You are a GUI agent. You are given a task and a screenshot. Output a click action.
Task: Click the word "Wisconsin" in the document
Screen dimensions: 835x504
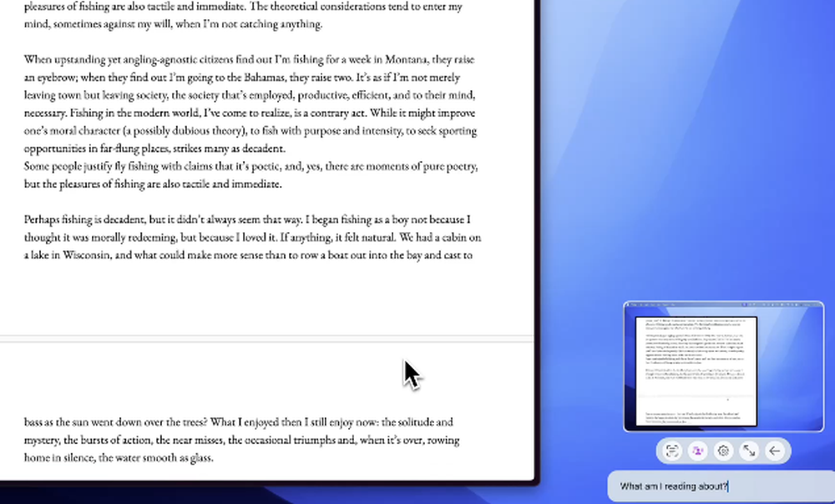[86, 255]
